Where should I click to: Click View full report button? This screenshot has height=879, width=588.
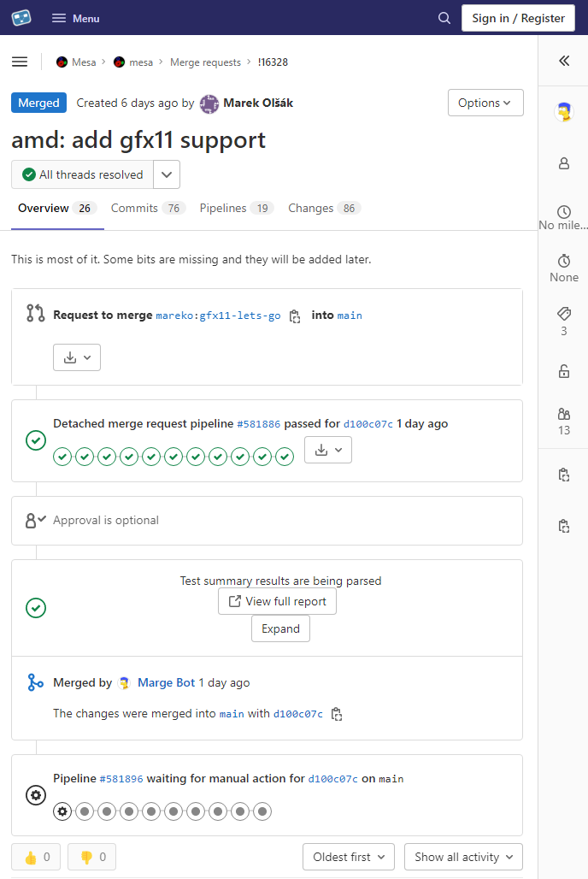point(277,601)
